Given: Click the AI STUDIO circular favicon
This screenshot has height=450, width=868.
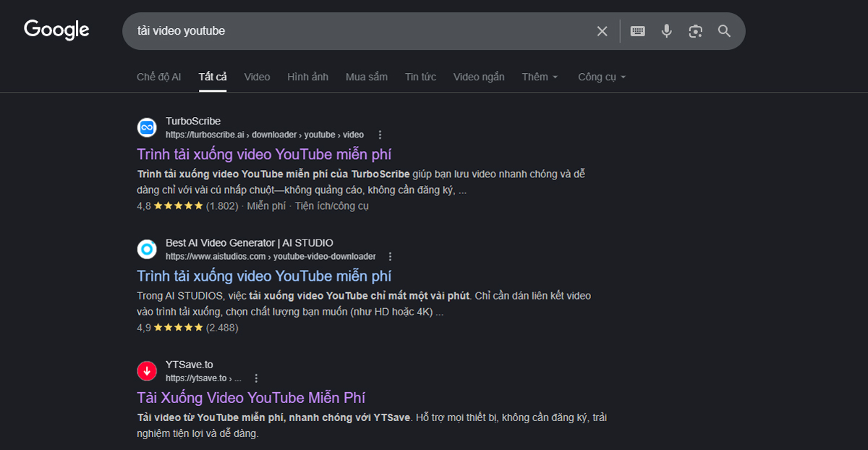Looking at the screenshot, I should 147,249.
